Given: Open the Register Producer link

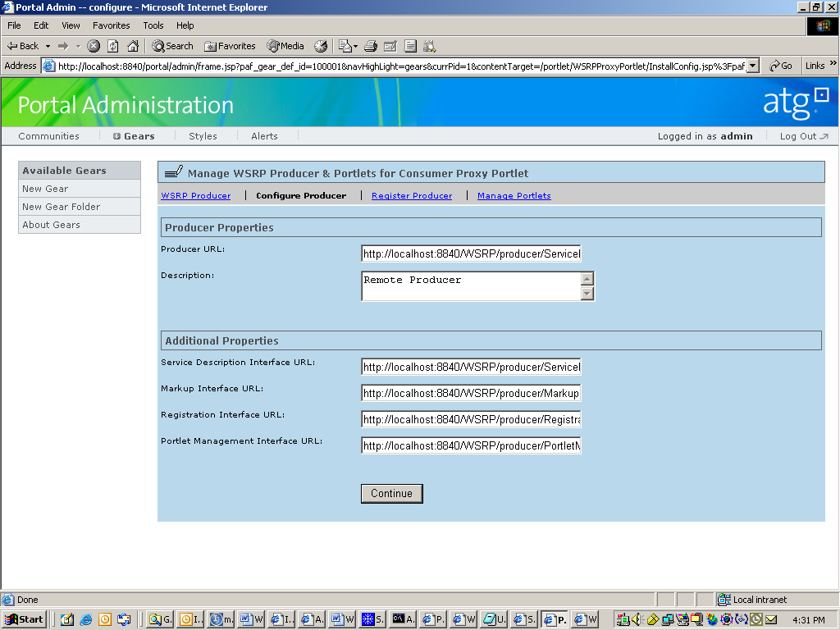Looking at the screenshot, I should [412, 195].
